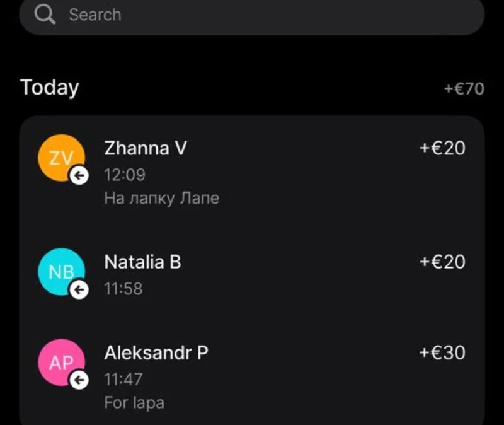
Task: Click the search magnifier icon
Action: point(45,15)
